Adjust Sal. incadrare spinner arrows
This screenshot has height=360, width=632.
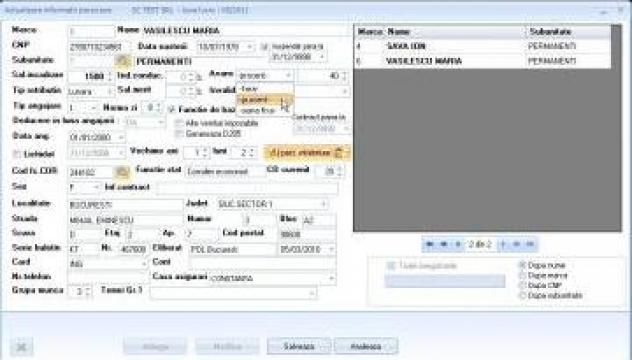pos(109,76)
